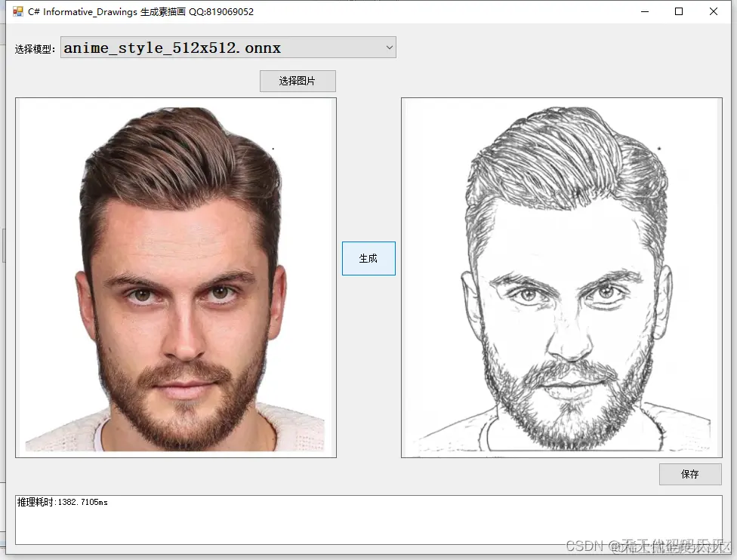Click the 选择模型 label
737x560 pixels.
coord(35,49)
